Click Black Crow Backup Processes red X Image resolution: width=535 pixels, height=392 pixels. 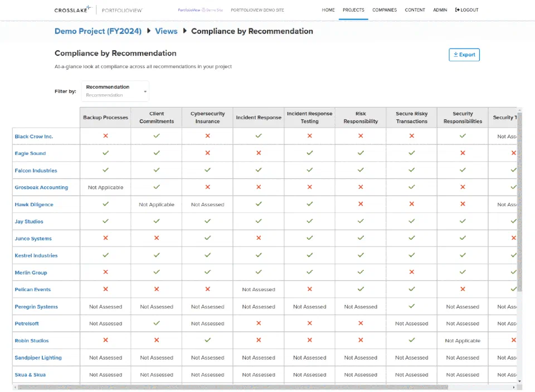[105, 136]
